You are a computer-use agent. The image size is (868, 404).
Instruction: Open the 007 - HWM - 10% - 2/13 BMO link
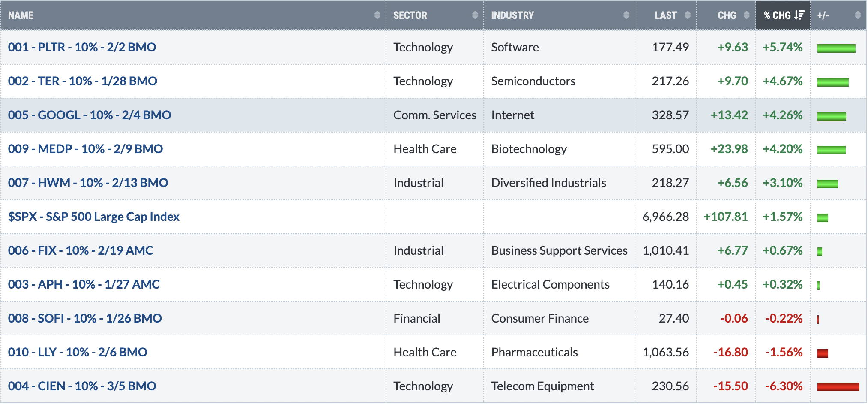88,183
